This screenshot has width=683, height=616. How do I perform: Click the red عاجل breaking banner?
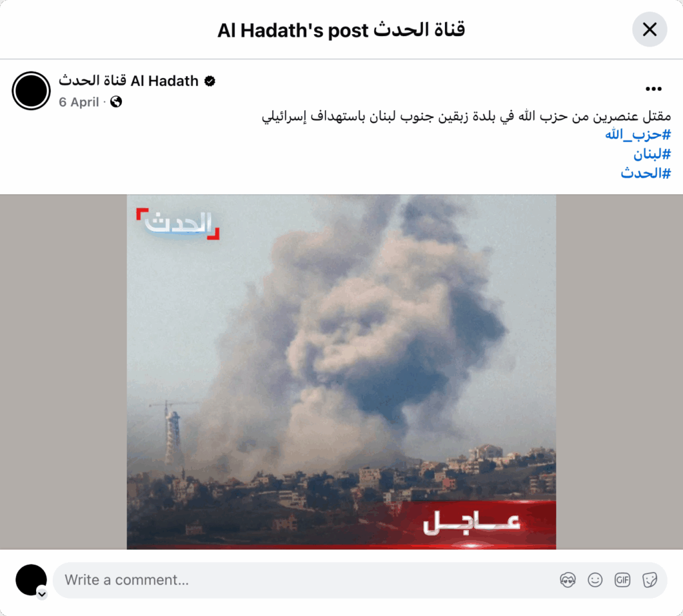[x=473, y=525]
